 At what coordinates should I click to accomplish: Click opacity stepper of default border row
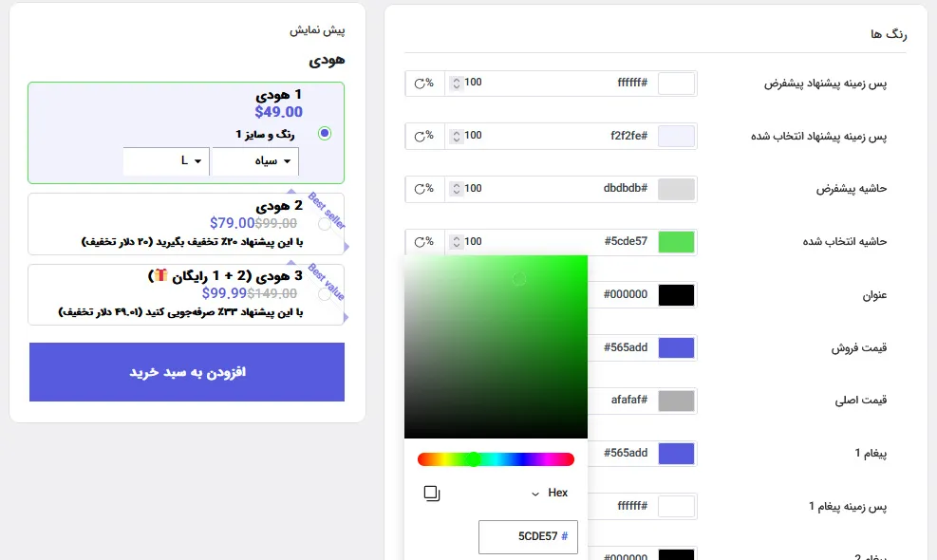pos(456,189)
